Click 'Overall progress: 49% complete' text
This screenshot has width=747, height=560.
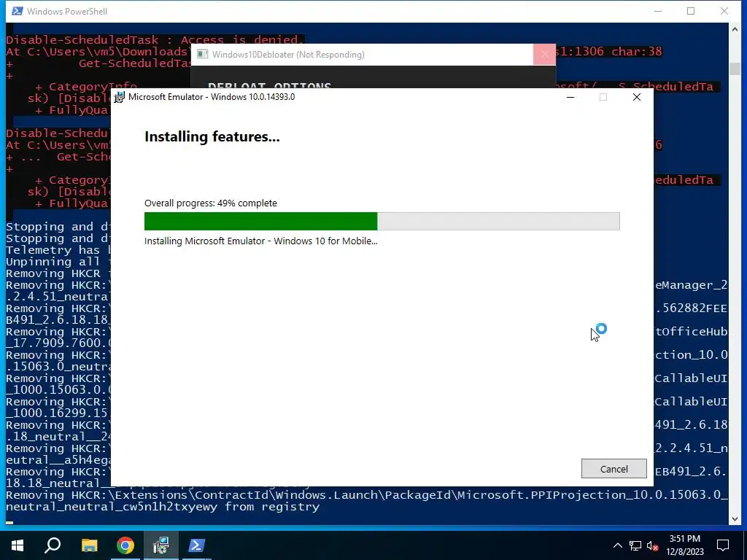[x=211, y=203]
